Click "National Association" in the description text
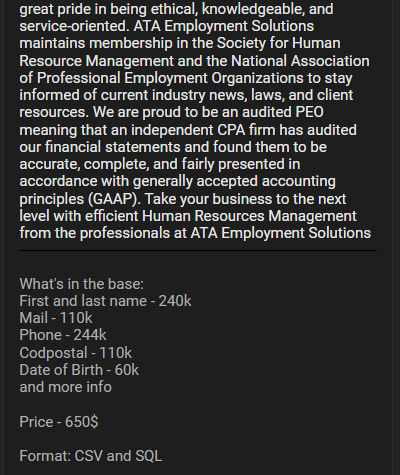Image resolution: width=400 pixels, height=475 pixels. 300,61
